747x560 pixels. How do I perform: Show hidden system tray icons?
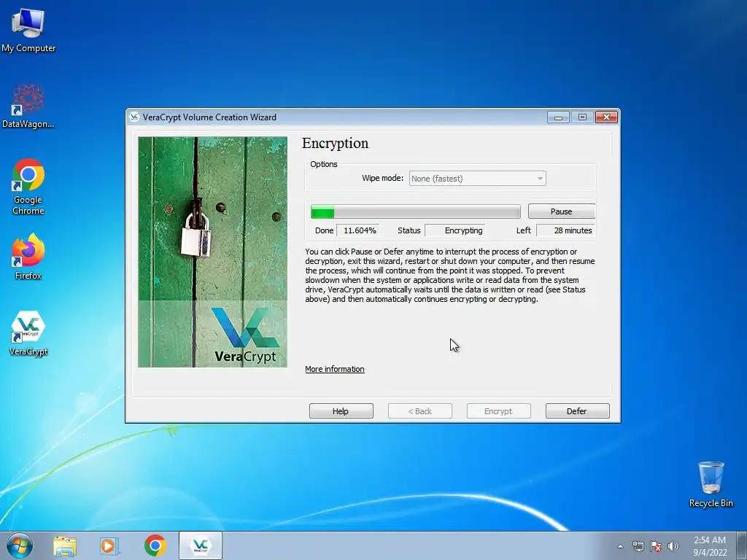click(620, 546)
